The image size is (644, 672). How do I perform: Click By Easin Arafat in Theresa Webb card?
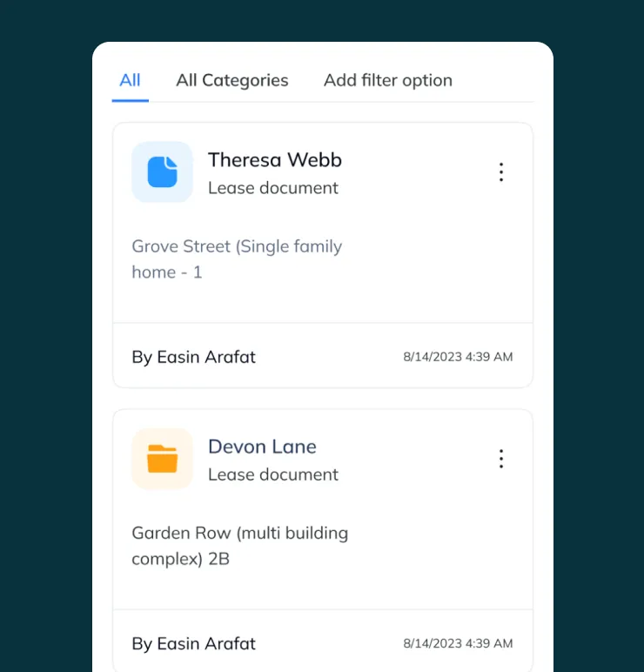click(193, 357)
